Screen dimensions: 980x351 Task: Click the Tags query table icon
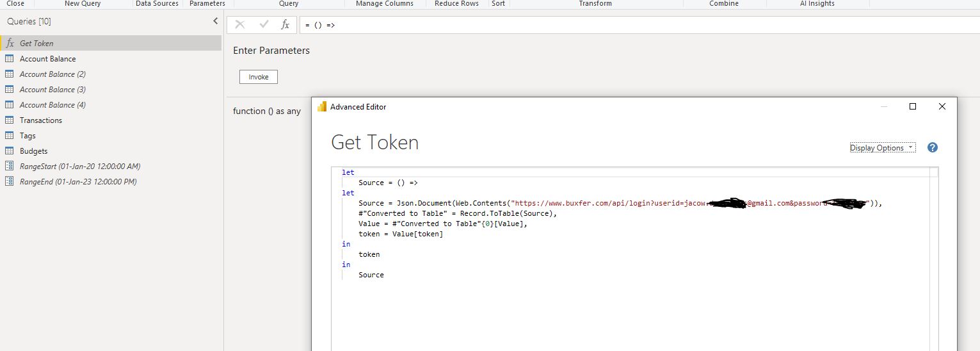pyautogui.click(x=10, y=135)
